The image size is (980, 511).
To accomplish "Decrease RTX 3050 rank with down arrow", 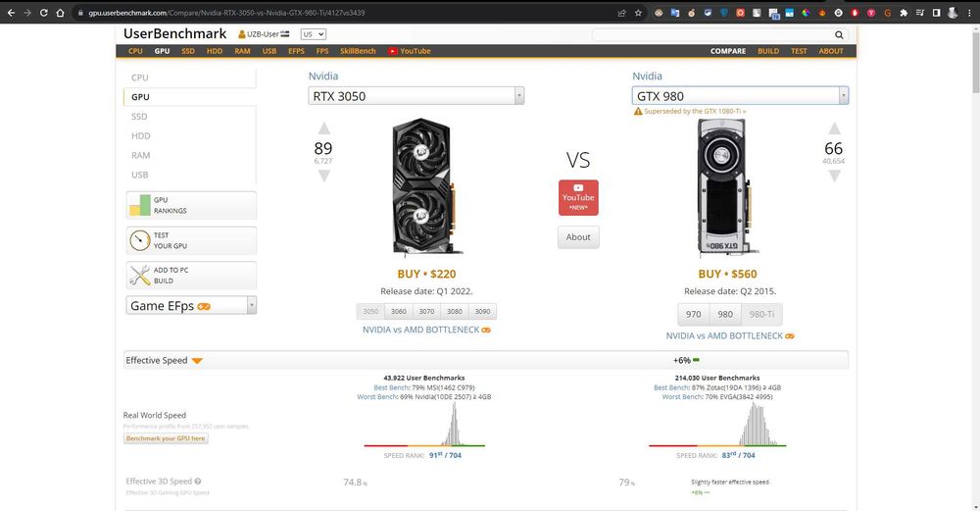I will point(323,177).
